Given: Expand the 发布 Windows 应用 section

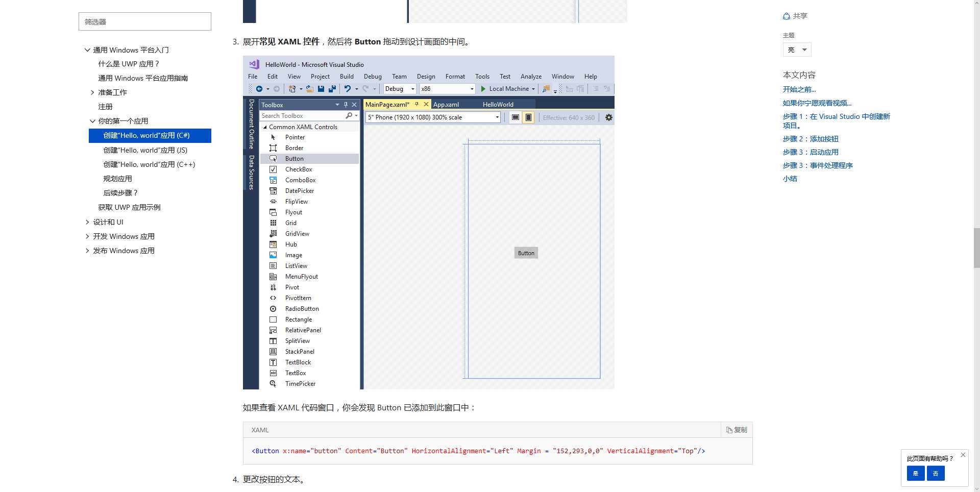Looking at the screenshot, I should click(x=87, y=251).
